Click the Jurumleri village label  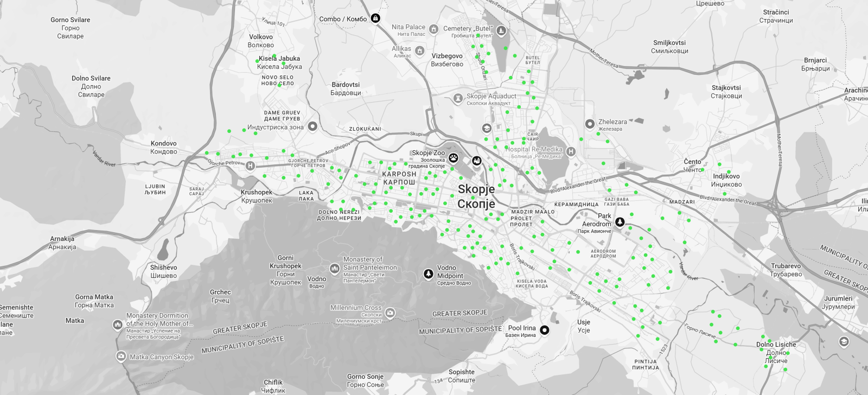838,302
